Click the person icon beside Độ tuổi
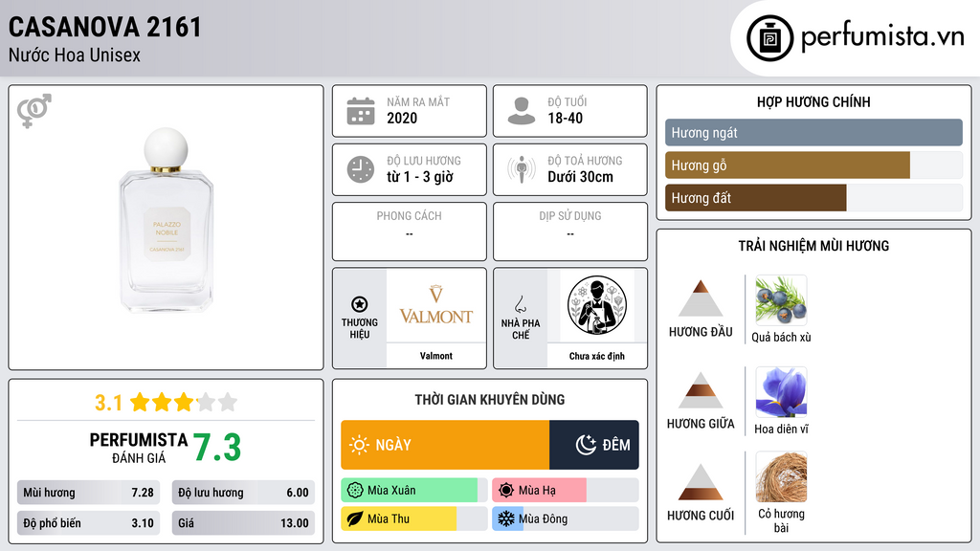The width and height of the screenshot is (980, 551). point(522,111)
